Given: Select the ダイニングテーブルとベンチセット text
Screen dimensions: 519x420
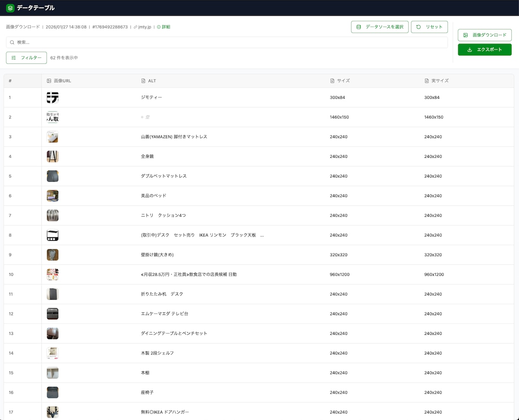Looking at the screenshot, I should (x=174, y=333).
